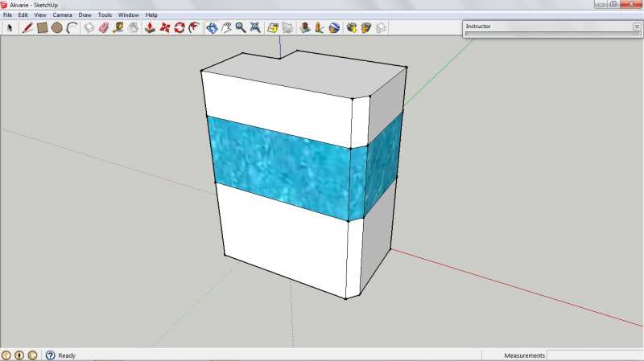Activate the Circle tool
Image resolution: width=644 pixels, height=361 pixels.
click(x=57, y=27)
